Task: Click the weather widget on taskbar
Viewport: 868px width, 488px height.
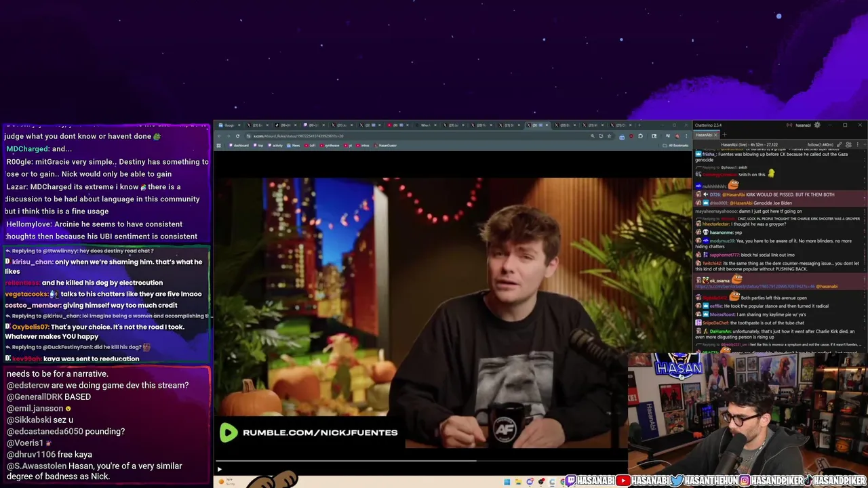Action: (x=226, y=481)
